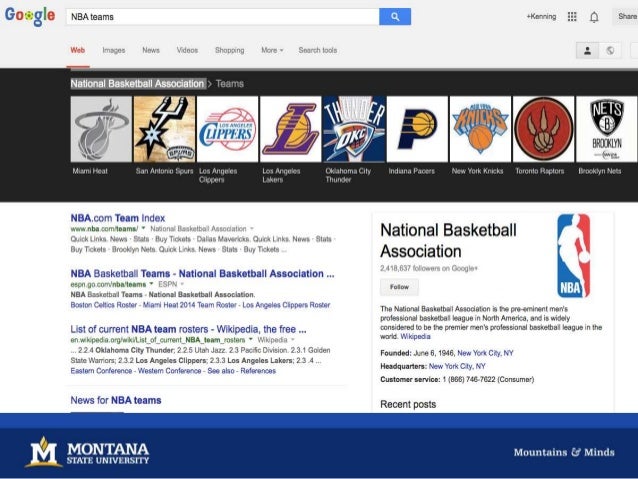This screenshot has height=479, width=638.
Task: Open the Los Angeles Lakers logo thumbnail
Action: click(x=291, y=129)
